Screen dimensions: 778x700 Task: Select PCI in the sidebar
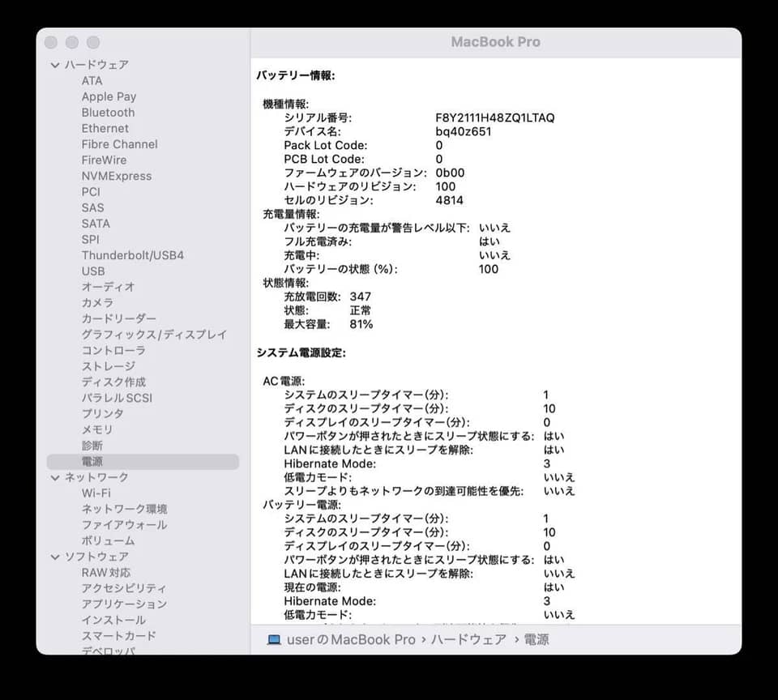tap(91, 192)
